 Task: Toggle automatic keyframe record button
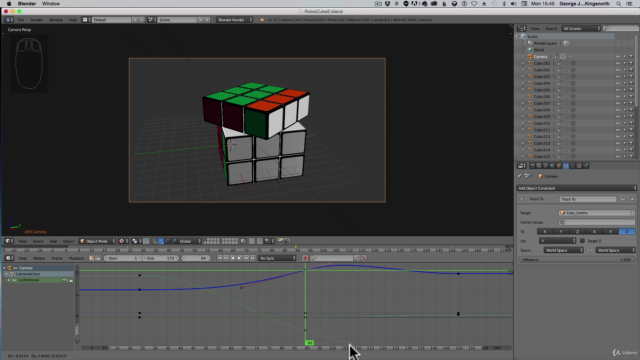point(305,258)
